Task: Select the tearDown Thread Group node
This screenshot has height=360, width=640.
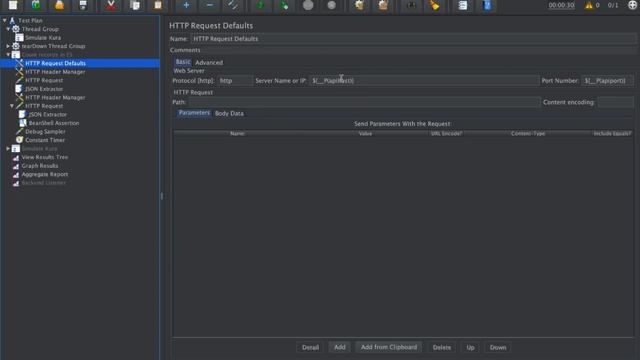Action: 53,46
